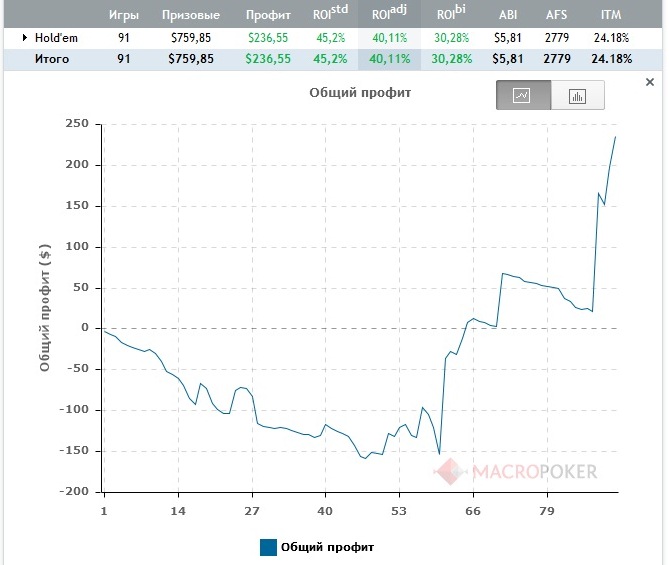This screenshot has height=565, width=669.
Task: Sort by ROI bi column header
Action: (451, 13)
